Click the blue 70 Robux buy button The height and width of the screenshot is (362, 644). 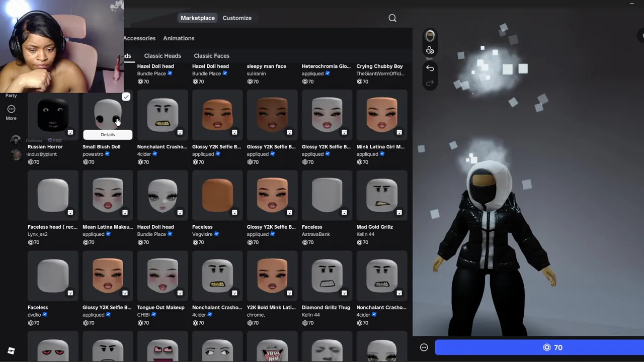[x=539, y=347]
